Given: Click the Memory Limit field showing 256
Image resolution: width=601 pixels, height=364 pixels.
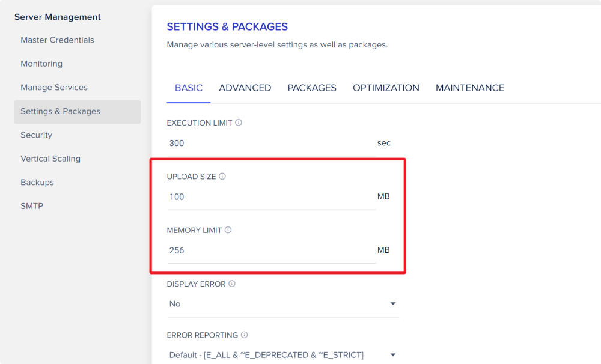Looking at the screenshot, I should coord(272,250).
